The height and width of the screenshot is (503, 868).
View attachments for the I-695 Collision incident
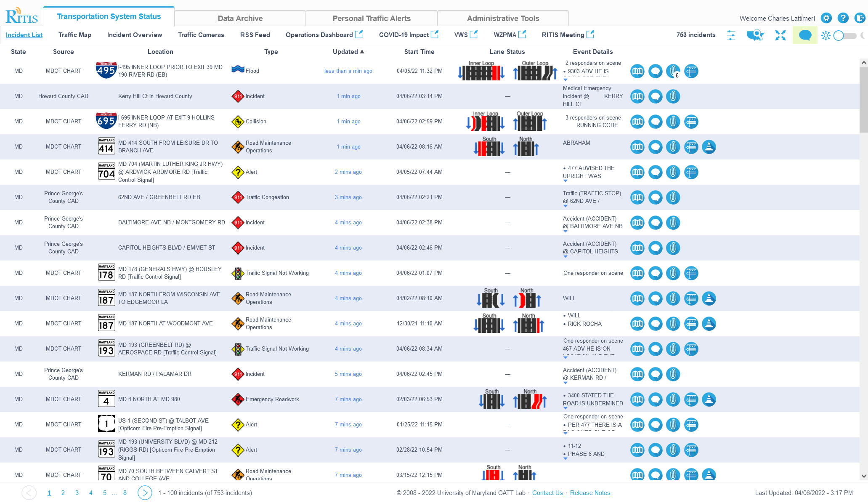click(673, 122)
